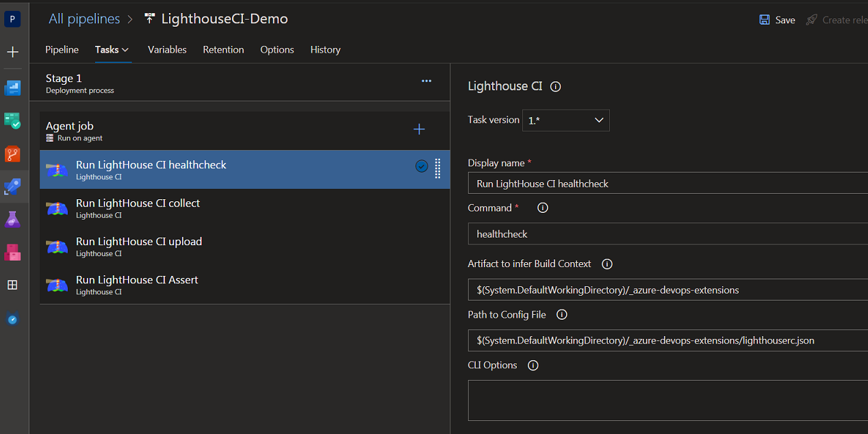Save the release pipeline

click(x=777, y=20)
